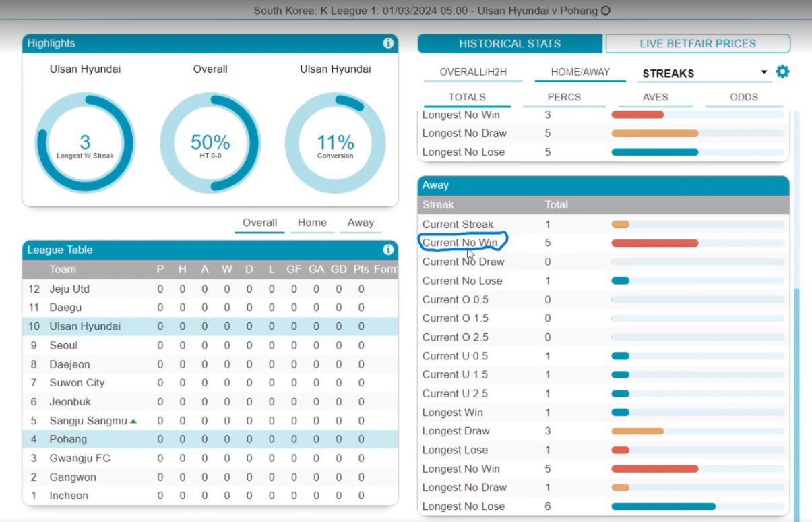812x522 pixels.
Task: Click the Longest W Streak donut chart
Action: pos(85,143)
